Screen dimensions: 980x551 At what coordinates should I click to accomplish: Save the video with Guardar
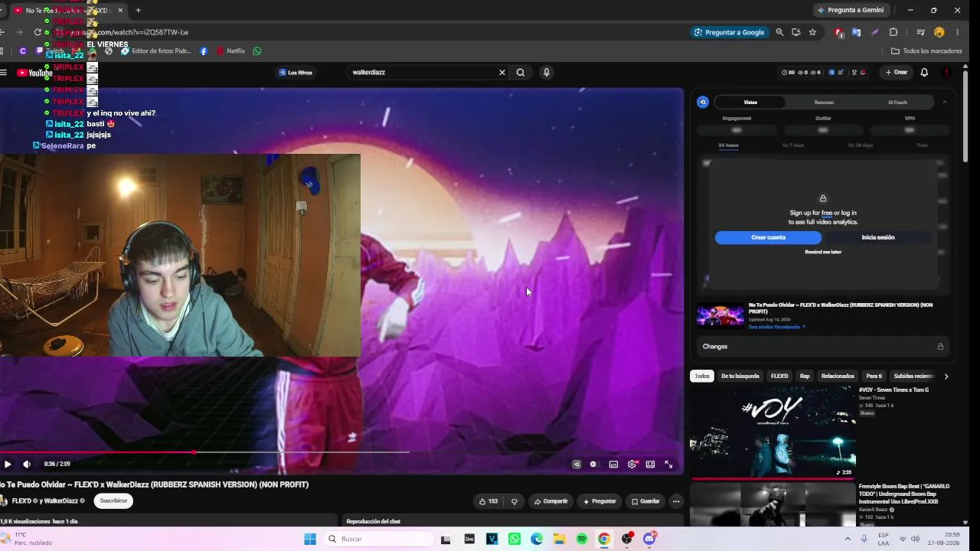tap(645, 501)
